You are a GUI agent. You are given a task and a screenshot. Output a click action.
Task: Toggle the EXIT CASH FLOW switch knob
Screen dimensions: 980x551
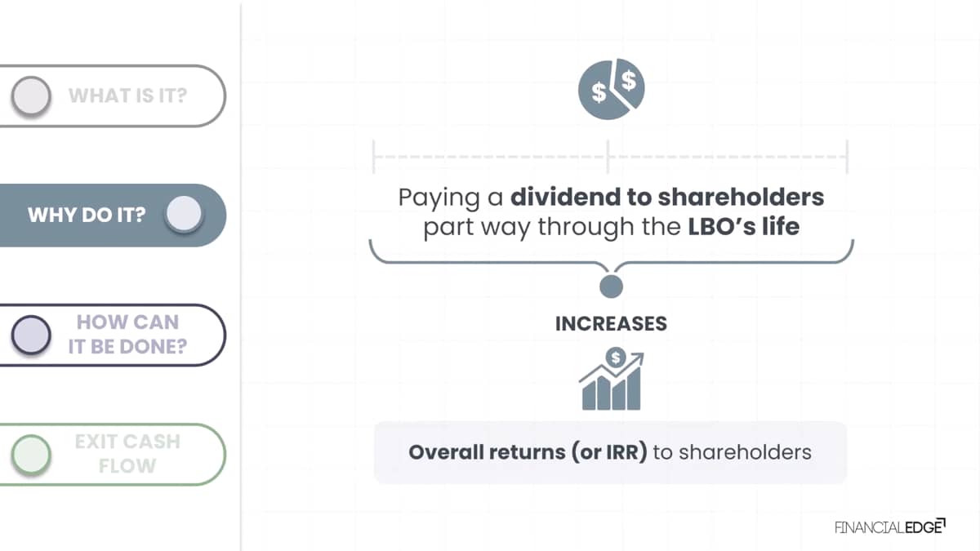coord(31,455)
